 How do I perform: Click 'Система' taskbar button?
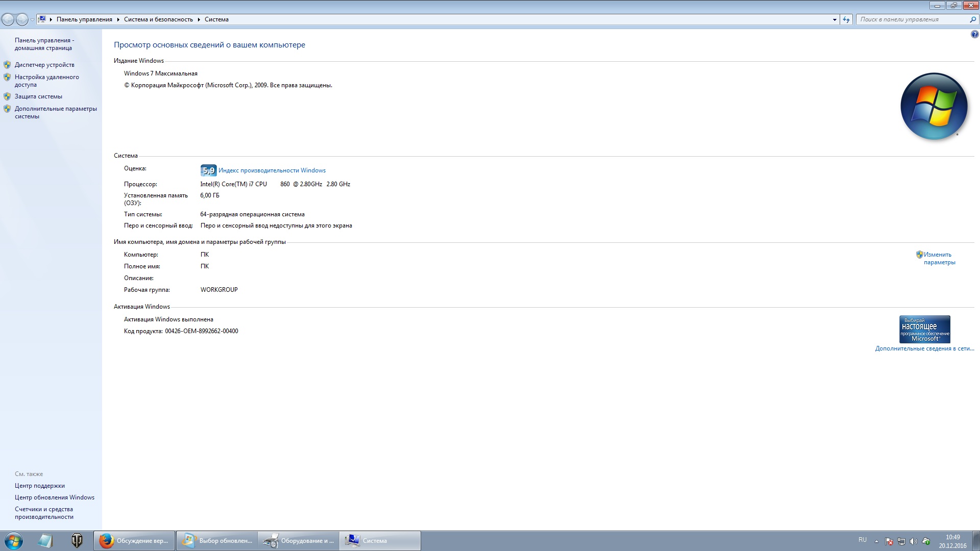(380, 541)
